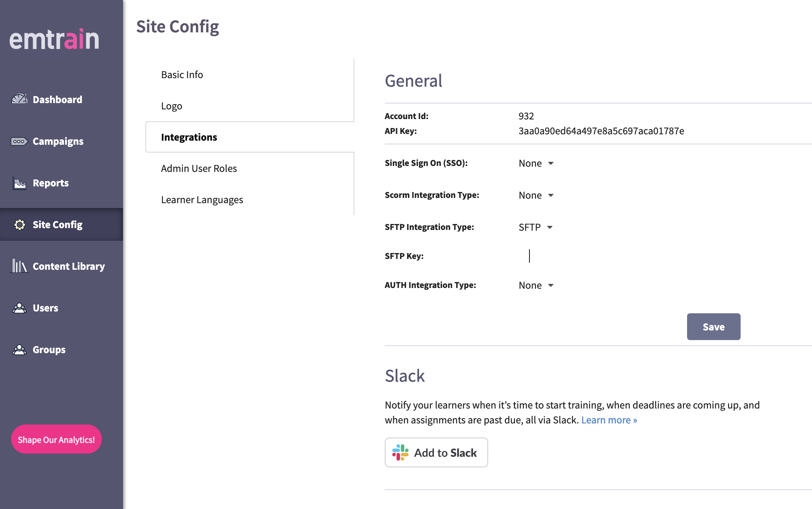This screenshot has width=812, height=509.
Task: Click the Scorm Integration Type label
Action: click(432, 195)
